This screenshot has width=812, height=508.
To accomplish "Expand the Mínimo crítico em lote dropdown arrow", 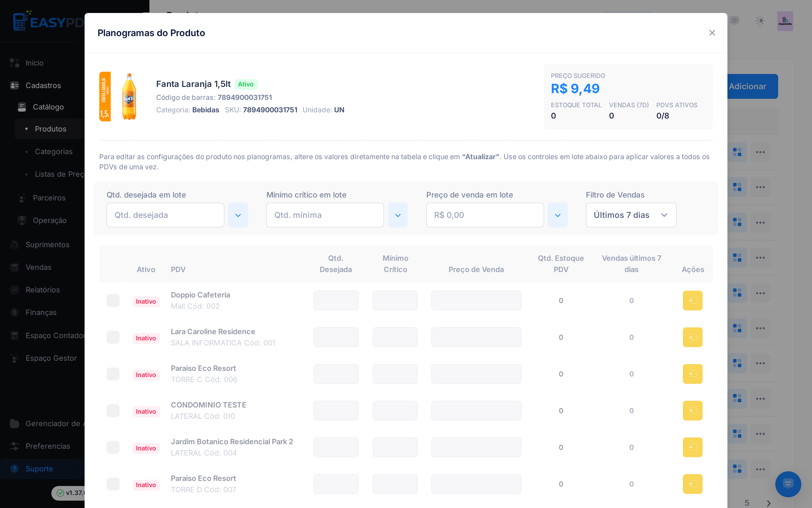I will coord(398,215).
